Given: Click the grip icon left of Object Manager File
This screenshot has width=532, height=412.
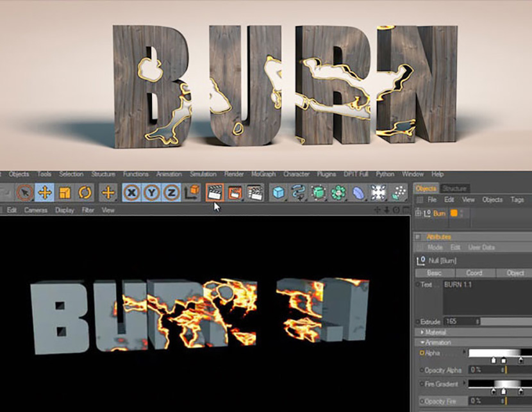Looking at the screenshot, I should [420, 200].
